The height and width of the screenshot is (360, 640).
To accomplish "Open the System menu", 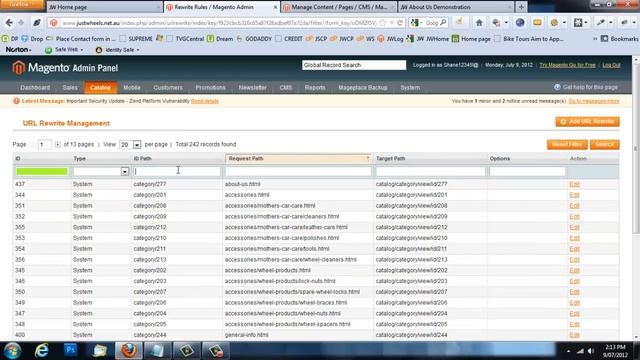I will point(410,88).
